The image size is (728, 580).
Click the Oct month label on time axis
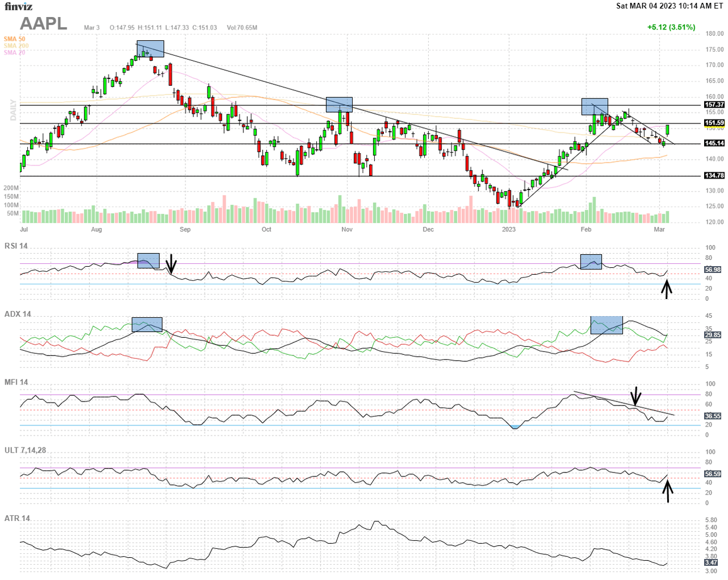click(x=266, y=230)
